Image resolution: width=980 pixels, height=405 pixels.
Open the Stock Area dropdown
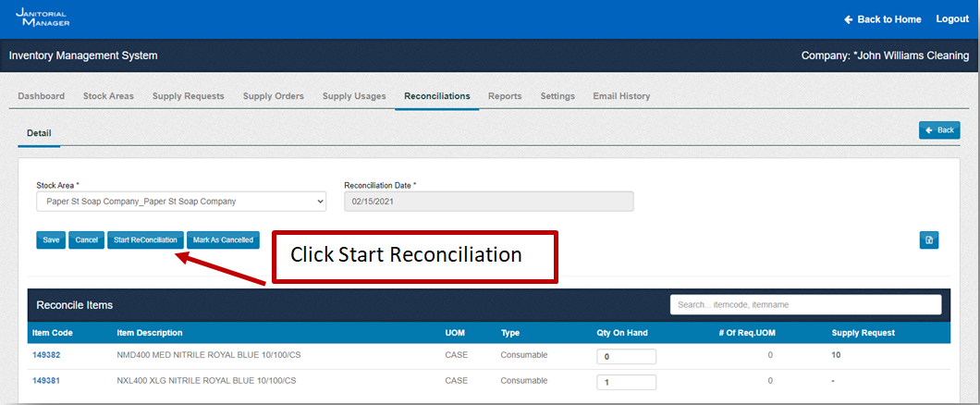coord(180,202)
